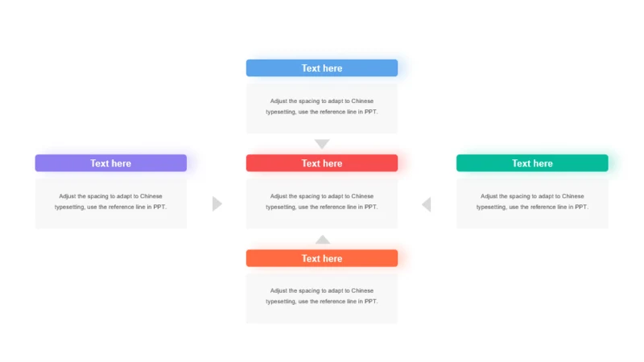644x362 pixels.
Task: Click gray content box below red header
Action: [322, 204]
